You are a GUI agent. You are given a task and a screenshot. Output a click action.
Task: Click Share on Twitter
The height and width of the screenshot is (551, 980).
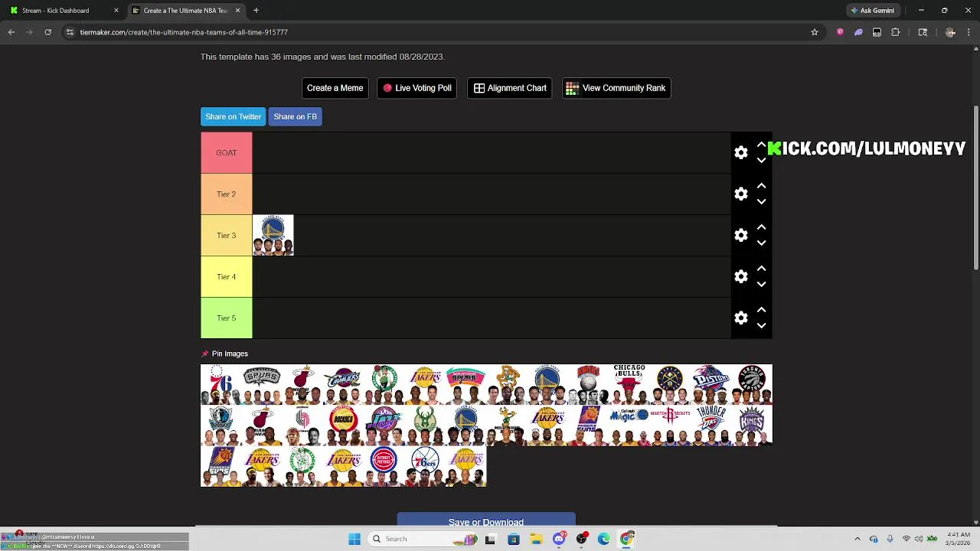click(233, 116)
